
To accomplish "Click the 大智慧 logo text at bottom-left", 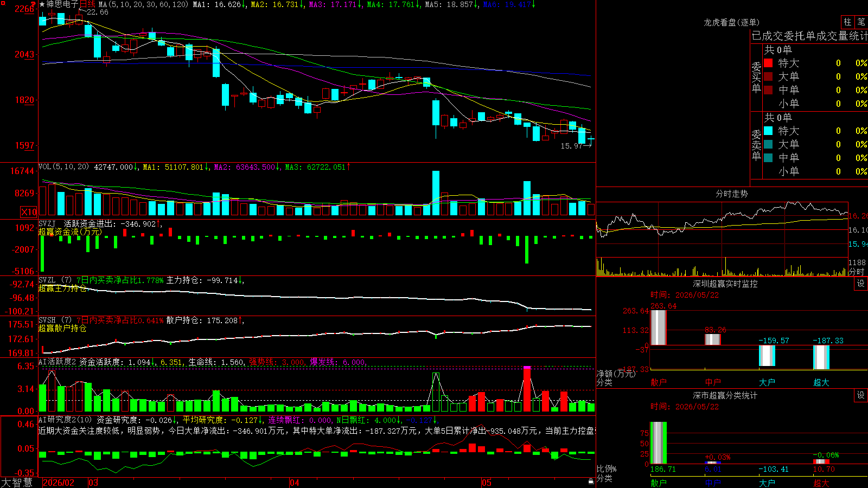I will pos(17,482).
